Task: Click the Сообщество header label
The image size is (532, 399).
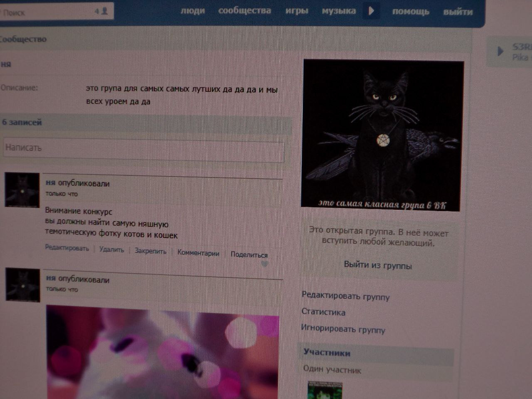Action: click(x=23, y=39)
